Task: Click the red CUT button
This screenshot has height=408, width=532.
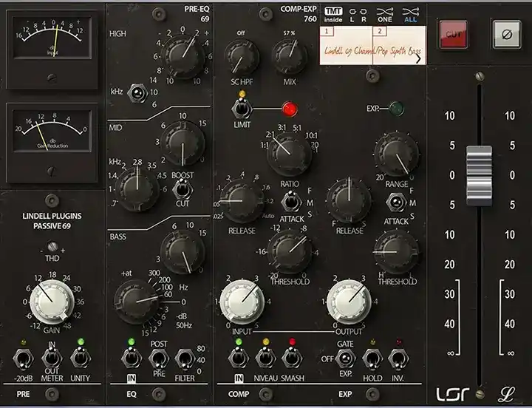Action: pos(453,34)
